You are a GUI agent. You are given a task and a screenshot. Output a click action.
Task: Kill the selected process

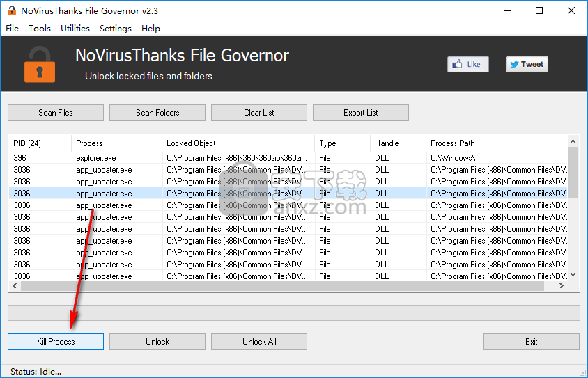(x=56, y=342)
